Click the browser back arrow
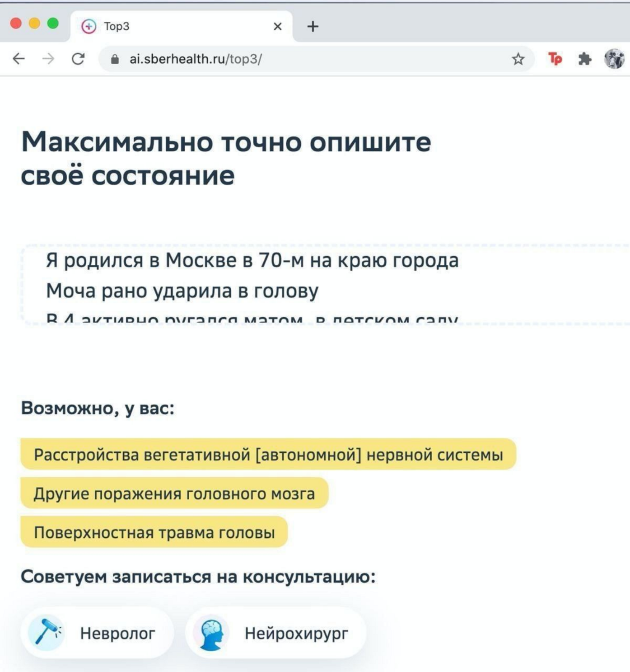 (19, 59)
